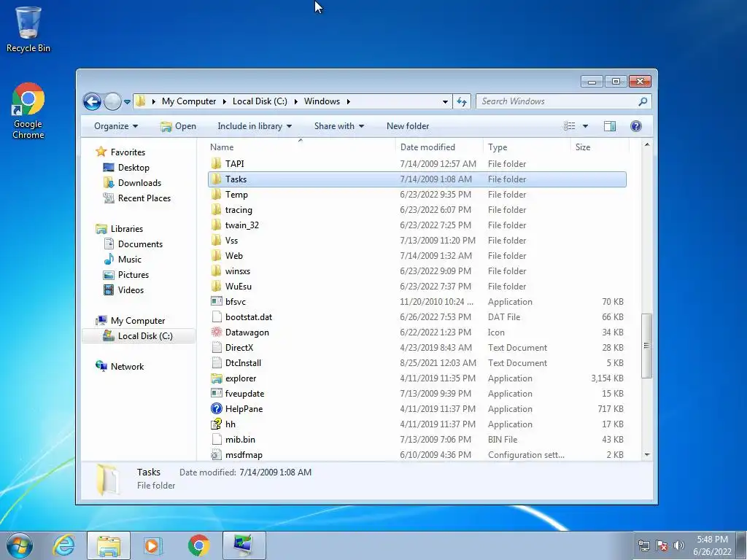Toggle the preview pane button
747x560 pixels.
point(610,126)
